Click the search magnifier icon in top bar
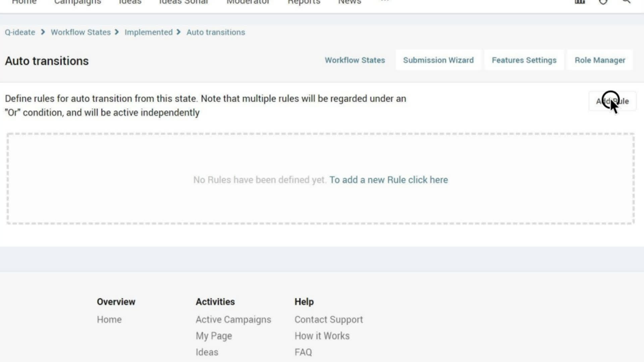Screen dimensions: 644x362 point(626,2)
